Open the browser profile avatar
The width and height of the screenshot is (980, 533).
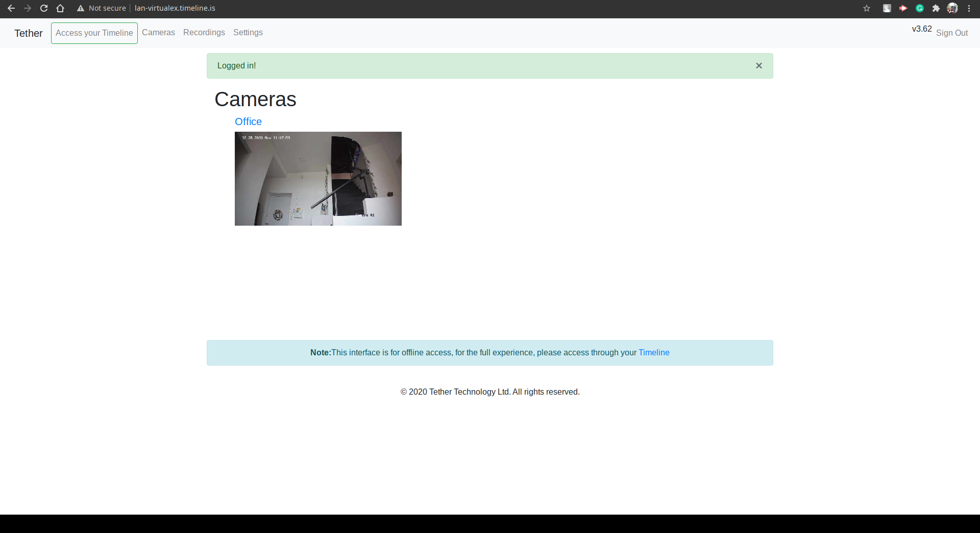(x=952, y=8)
